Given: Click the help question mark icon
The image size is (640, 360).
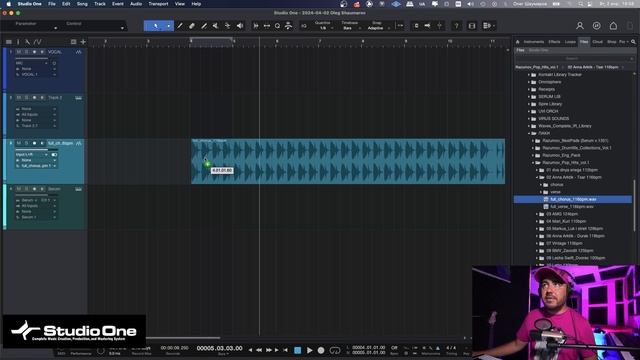Looking at the screenshot, I should coord(456,26).
